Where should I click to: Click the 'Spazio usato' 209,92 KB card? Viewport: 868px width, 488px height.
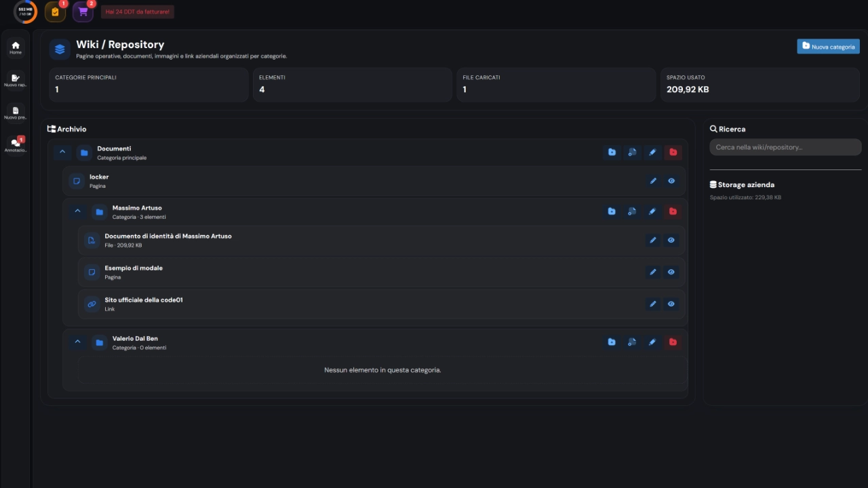click(x=760, y=85)
